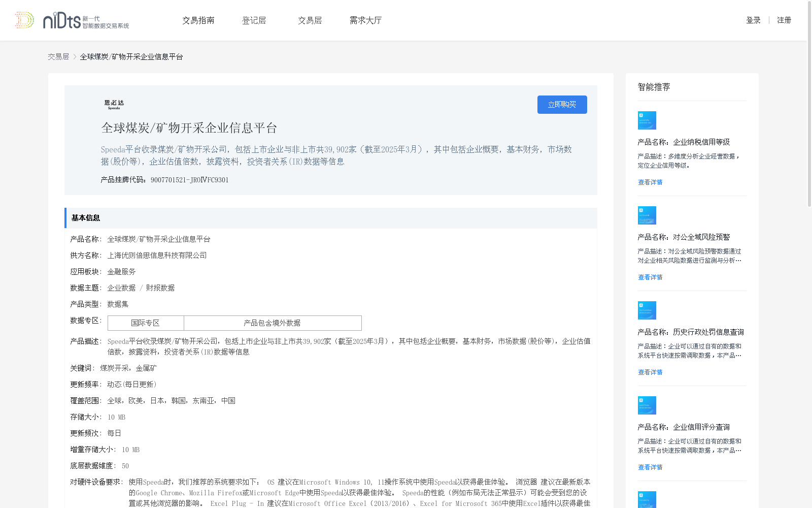This screenshot has height=508, width=812.
Task: Open thumbnail icon for 对公全域风险预警
Action: [647, 215]
